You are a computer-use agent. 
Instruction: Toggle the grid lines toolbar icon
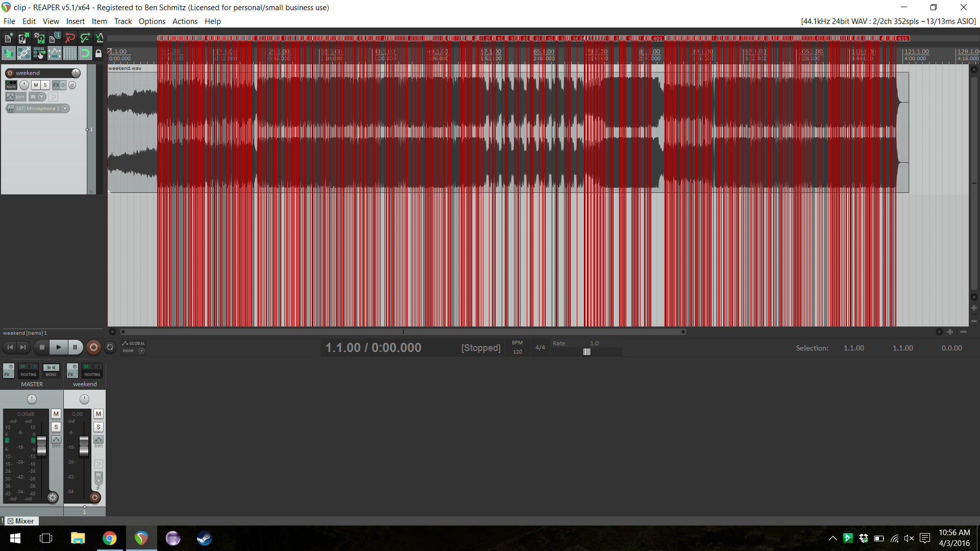tap(69, 53)
